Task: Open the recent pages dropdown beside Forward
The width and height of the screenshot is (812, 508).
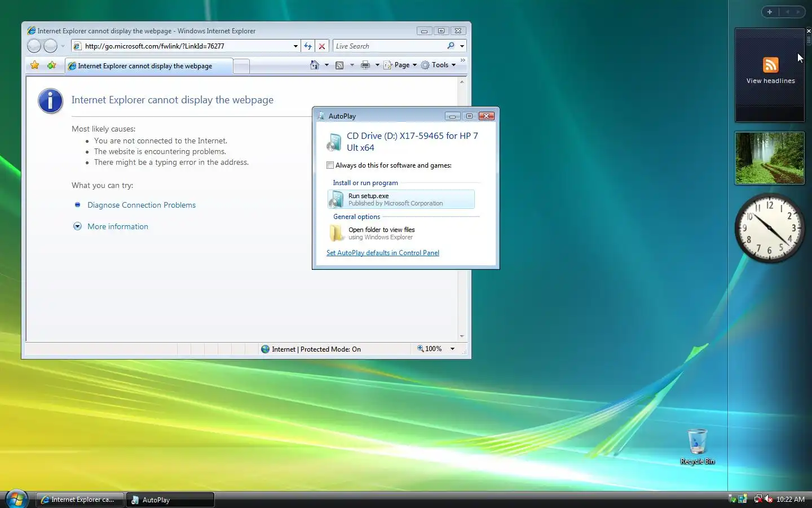Action: tap(63, 46)
